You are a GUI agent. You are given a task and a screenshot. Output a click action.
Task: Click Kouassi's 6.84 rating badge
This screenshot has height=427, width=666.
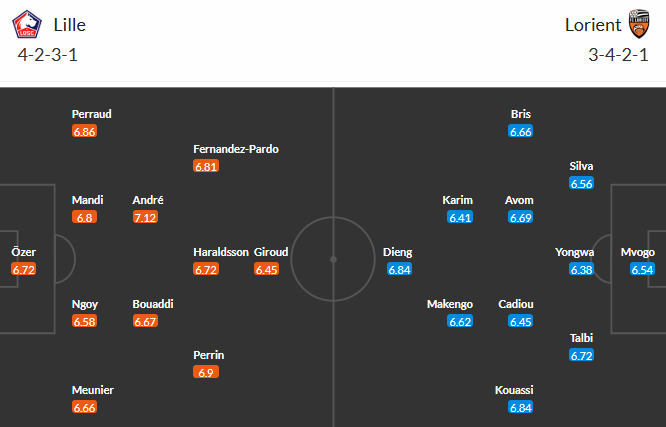point(520,407)
